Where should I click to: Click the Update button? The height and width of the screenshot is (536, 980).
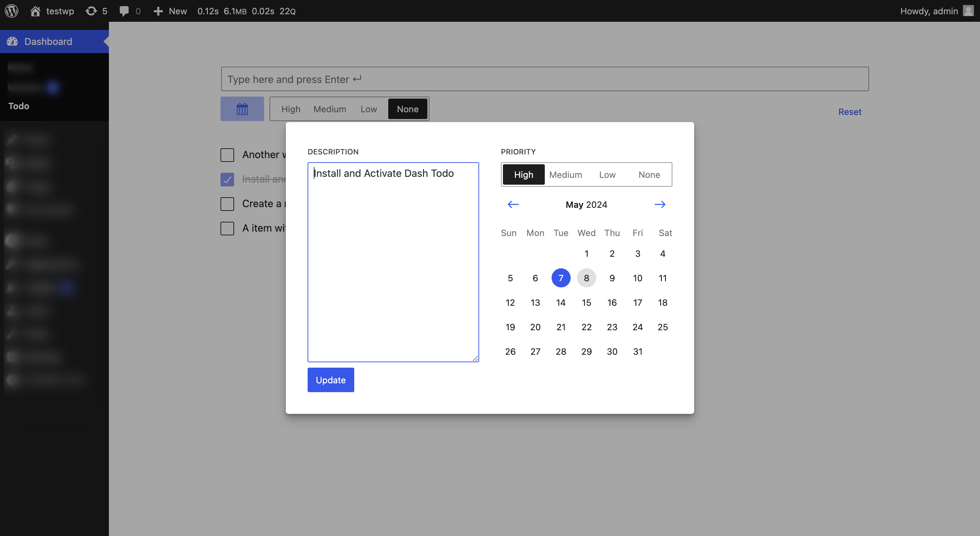(331, 380)
